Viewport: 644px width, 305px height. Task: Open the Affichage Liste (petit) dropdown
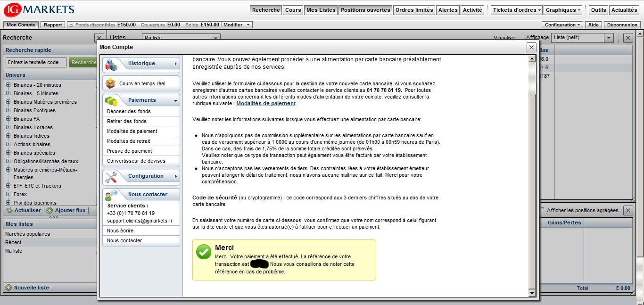609,38
